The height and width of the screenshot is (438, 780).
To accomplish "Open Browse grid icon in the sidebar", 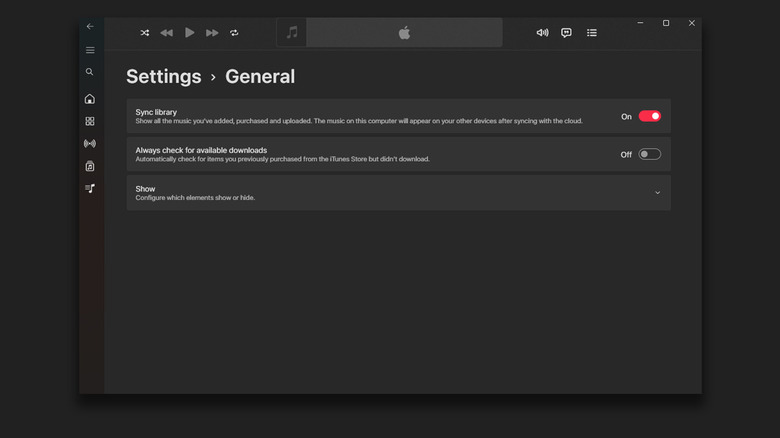I will 90,121.
